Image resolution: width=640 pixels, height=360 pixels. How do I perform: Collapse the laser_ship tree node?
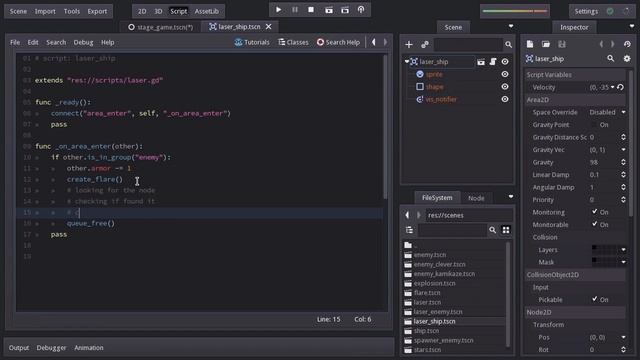407,62
